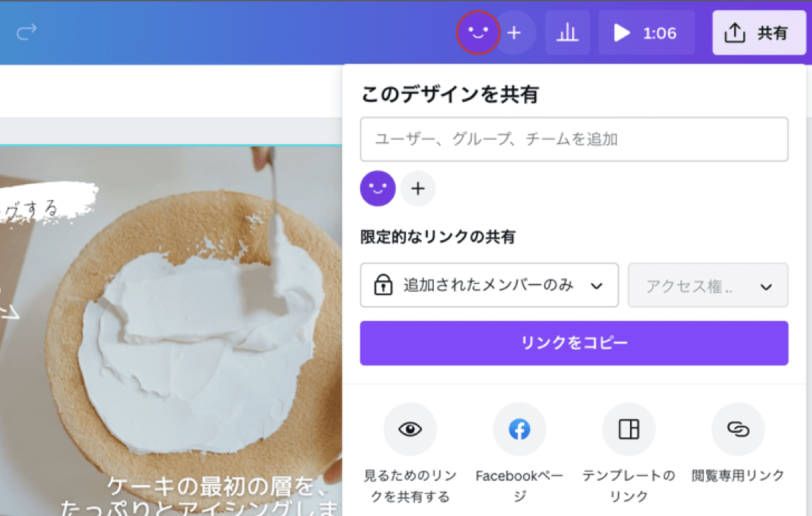Click the Facebookページ label text
Screen dimensions: 812x516
[519, 485]
